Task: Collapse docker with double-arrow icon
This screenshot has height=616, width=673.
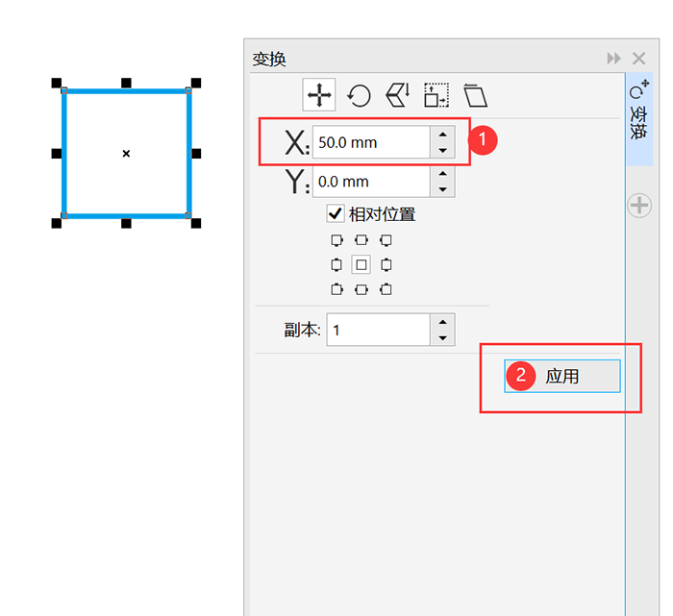Action: click(x=613, y=59)
